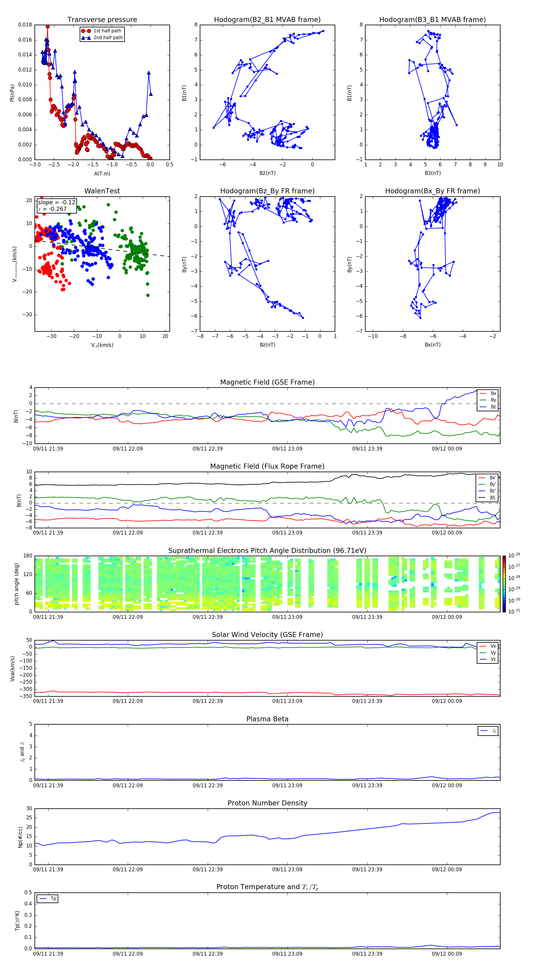Click the "Solar Wind Velocity (GSE Frame)" title

point(267,635)
